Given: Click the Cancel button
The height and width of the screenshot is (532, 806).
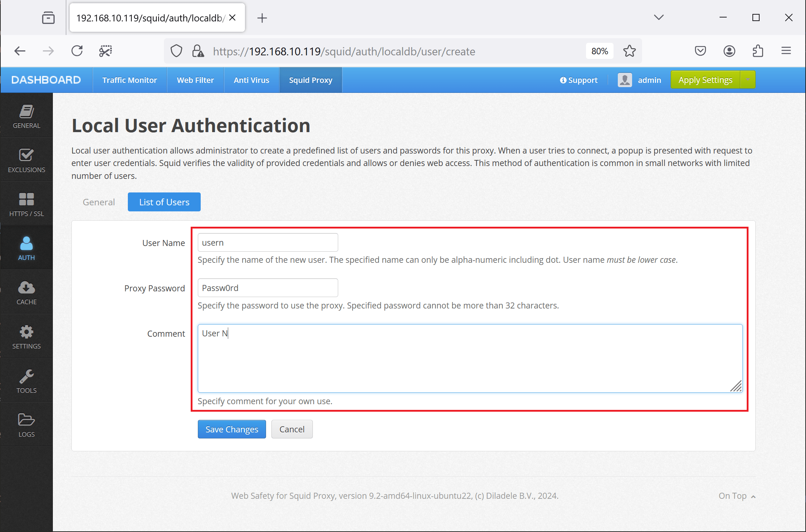Looking at the screenshot, I should [x=292, y=429].
